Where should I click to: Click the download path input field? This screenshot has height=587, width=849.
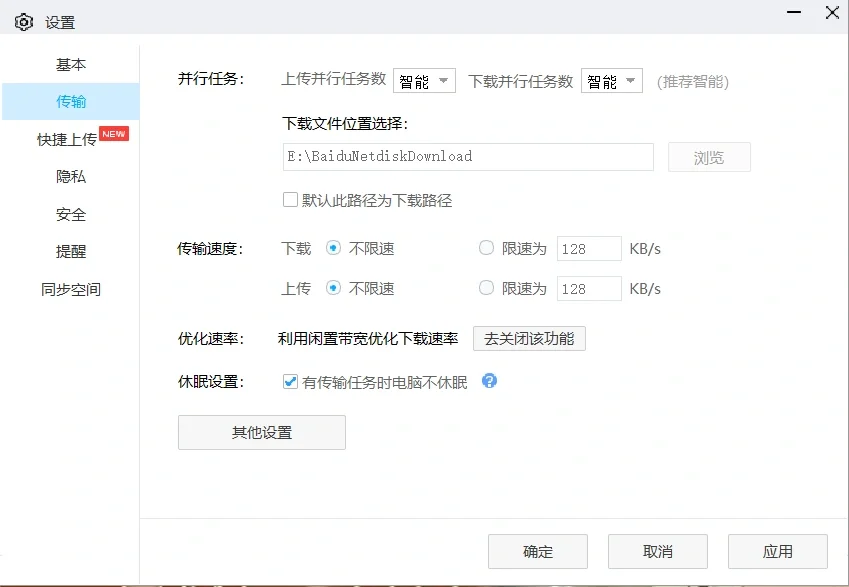pos(467,156)
